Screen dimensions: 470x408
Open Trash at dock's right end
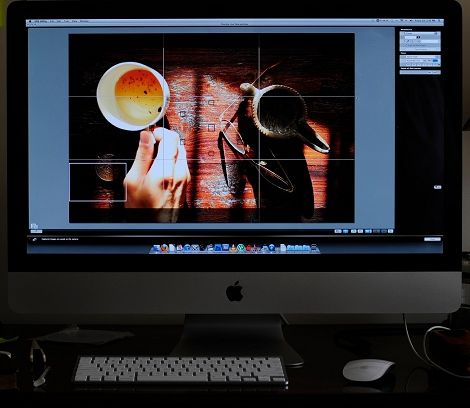(314, 248)
